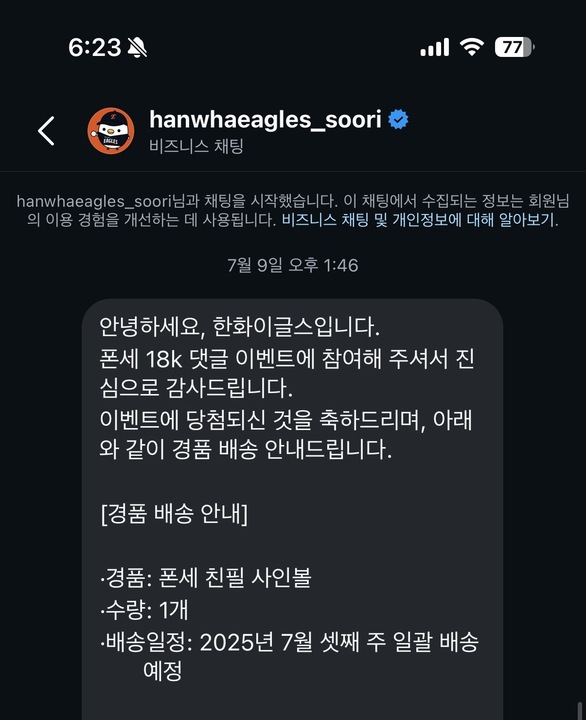
Task: Tap the 7월 9일 오후 1:46 timestamp
Action: (x=293, y=265)
